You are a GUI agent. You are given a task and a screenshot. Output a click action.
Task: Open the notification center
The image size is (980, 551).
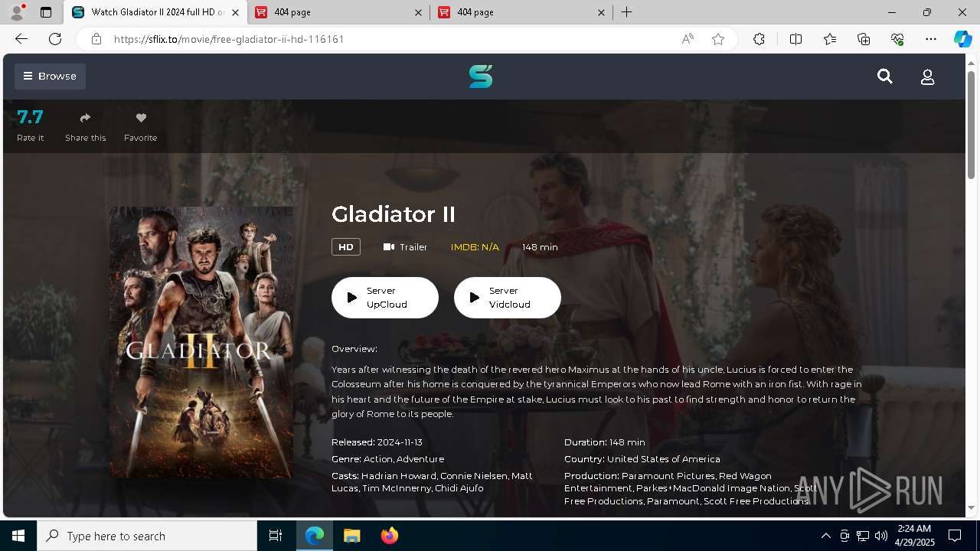(x=955, y=536)
